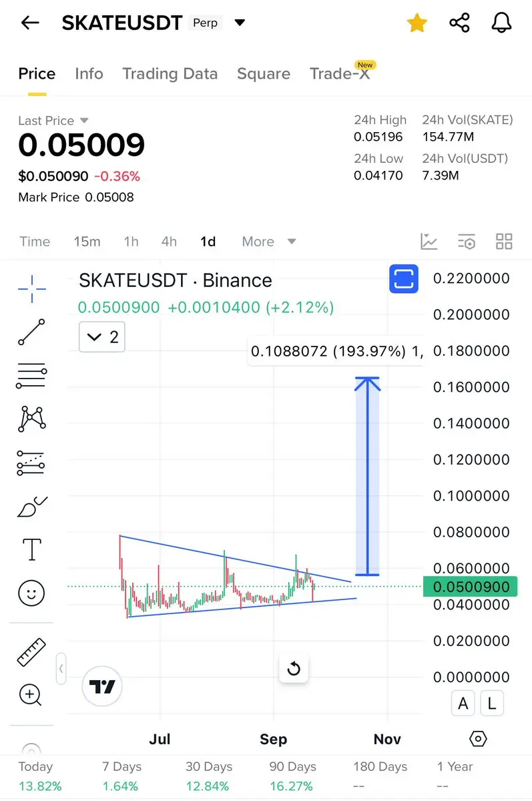Click the Mark Price 0.05008 text
The height and width of the screenshot is (801, 532).
coord(76,197)
